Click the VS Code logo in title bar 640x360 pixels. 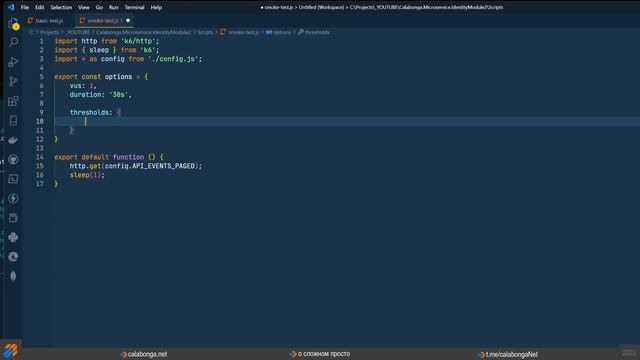tap(11, 7)
